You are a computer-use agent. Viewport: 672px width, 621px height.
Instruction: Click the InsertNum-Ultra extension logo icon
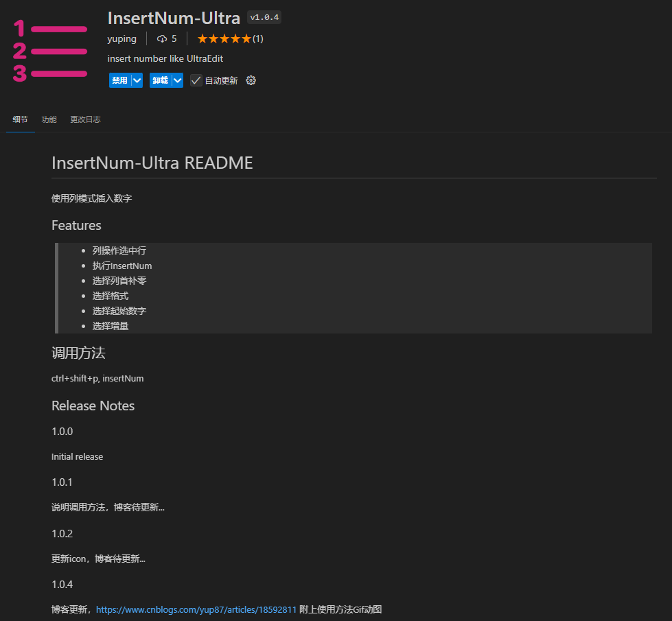[x=50, y=51]
